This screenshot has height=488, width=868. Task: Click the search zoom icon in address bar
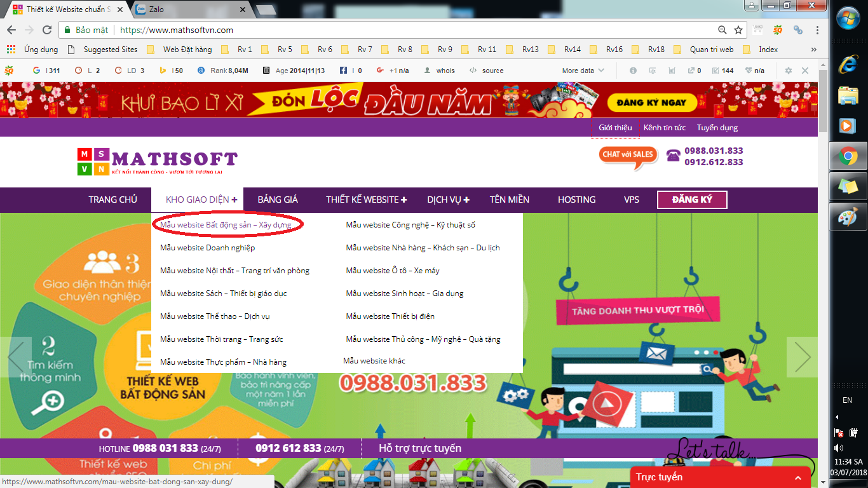coord(722,30)
